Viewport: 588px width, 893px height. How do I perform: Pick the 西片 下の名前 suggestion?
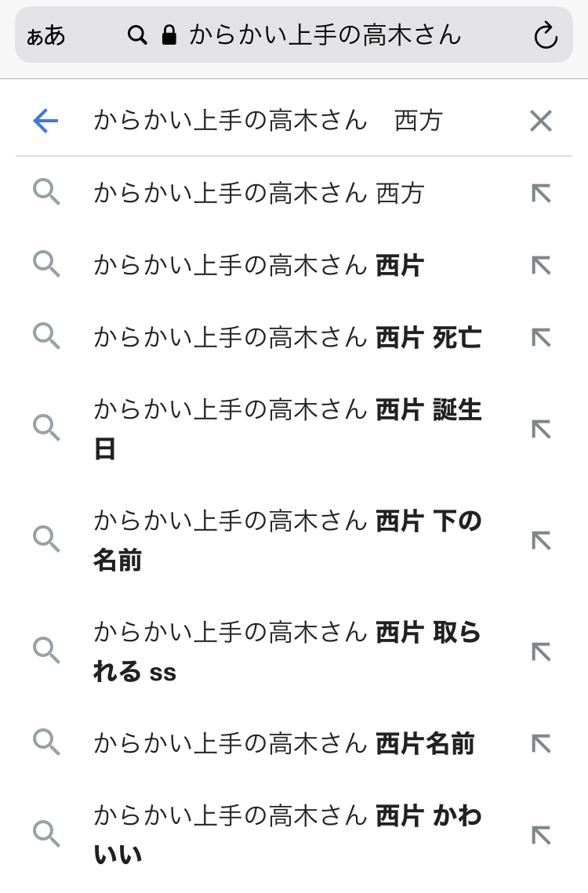tap(287, 540)
